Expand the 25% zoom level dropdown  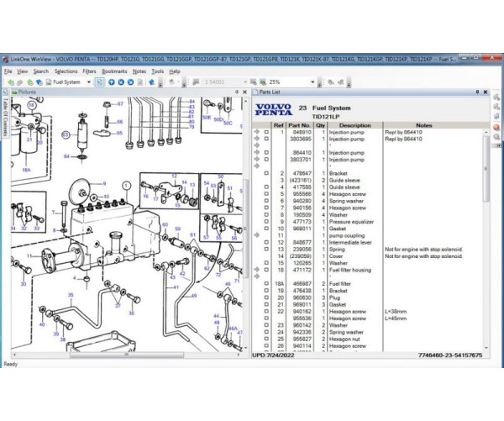click(318, 82)
